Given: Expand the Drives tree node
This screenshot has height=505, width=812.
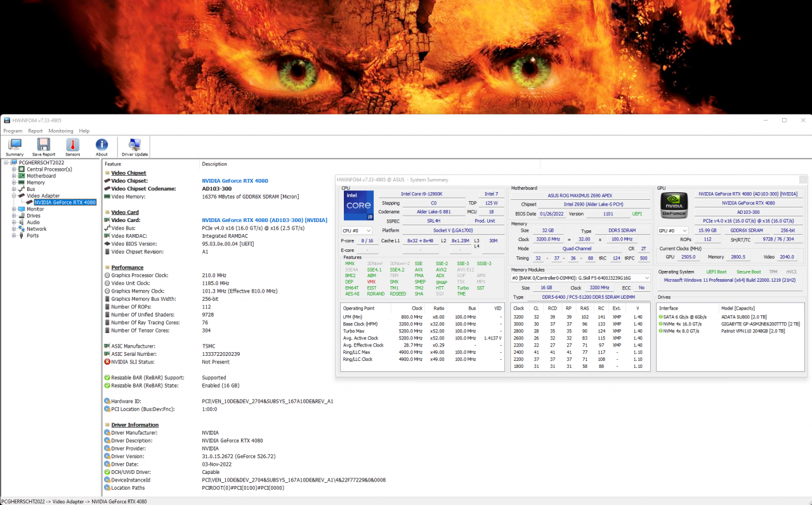Looking at the screenshot, I should click(x=14, y=216).
